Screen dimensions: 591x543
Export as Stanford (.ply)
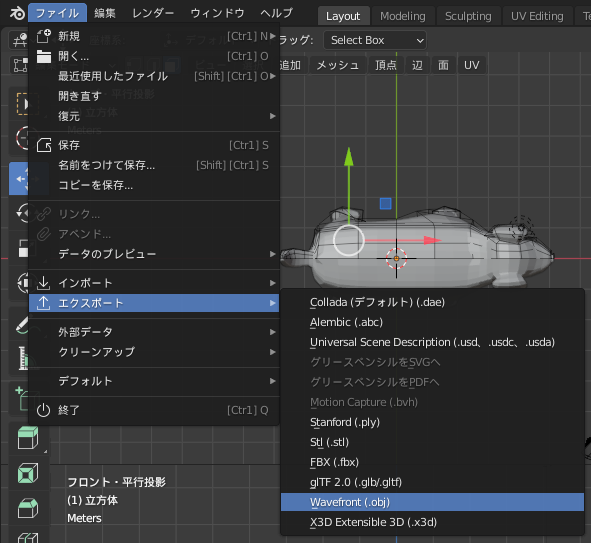(432, 422)
